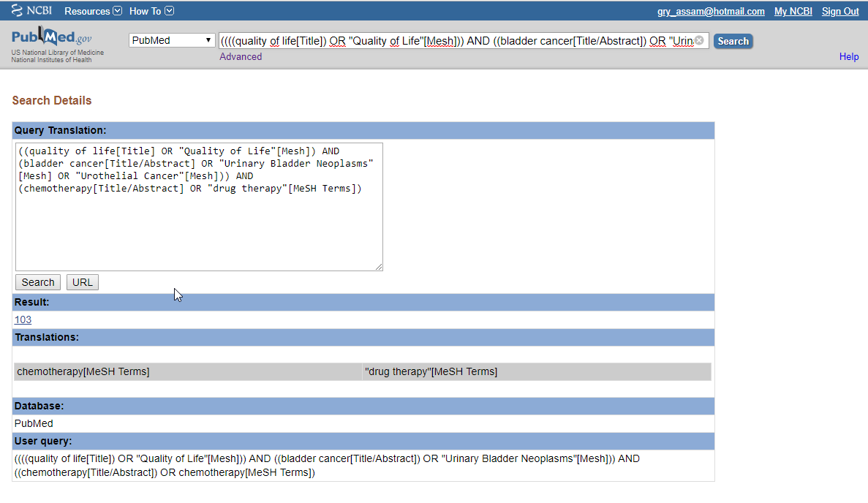The width and height of the screenshot is (868, 503).
Task: Open the 103 results link
Action: (23, 319)
